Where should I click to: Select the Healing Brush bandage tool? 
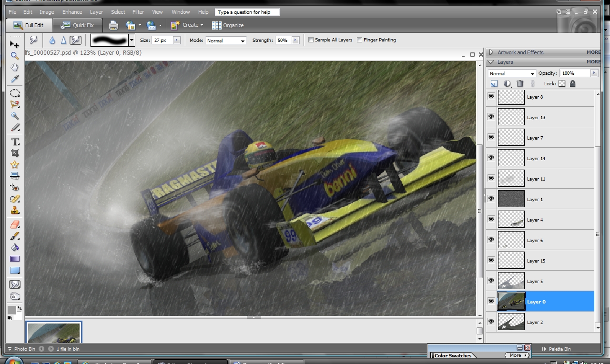15,199
